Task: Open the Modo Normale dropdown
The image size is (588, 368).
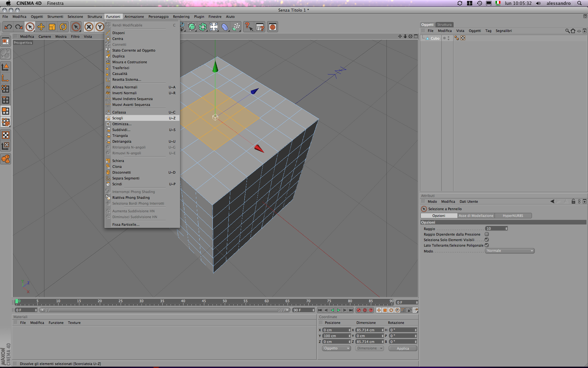Action: (x=510, y=251)
